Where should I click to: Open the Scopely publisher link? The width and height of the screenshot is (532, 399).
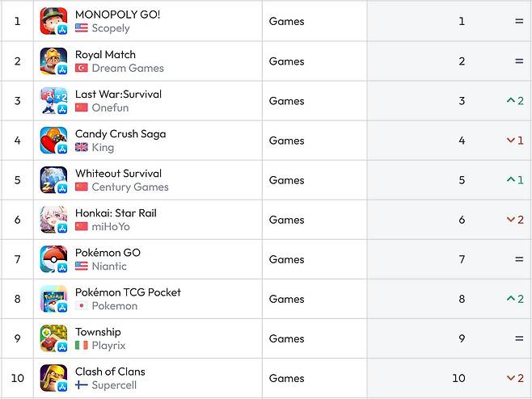(x=111, y=28)
